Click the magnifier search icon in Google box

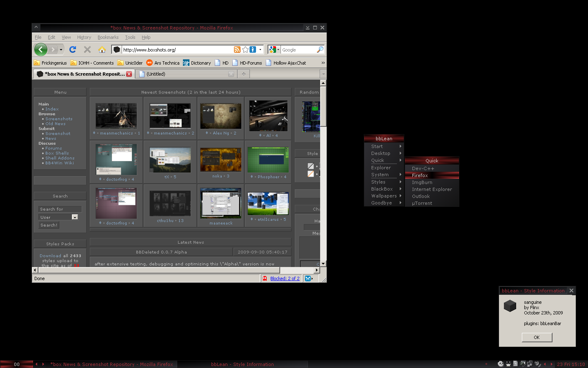pos(320,49)
